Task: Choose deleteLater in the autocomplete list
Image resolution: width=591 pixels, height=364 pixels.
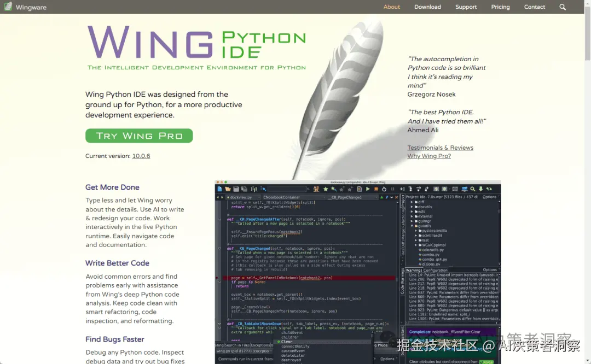Action: 293,355
